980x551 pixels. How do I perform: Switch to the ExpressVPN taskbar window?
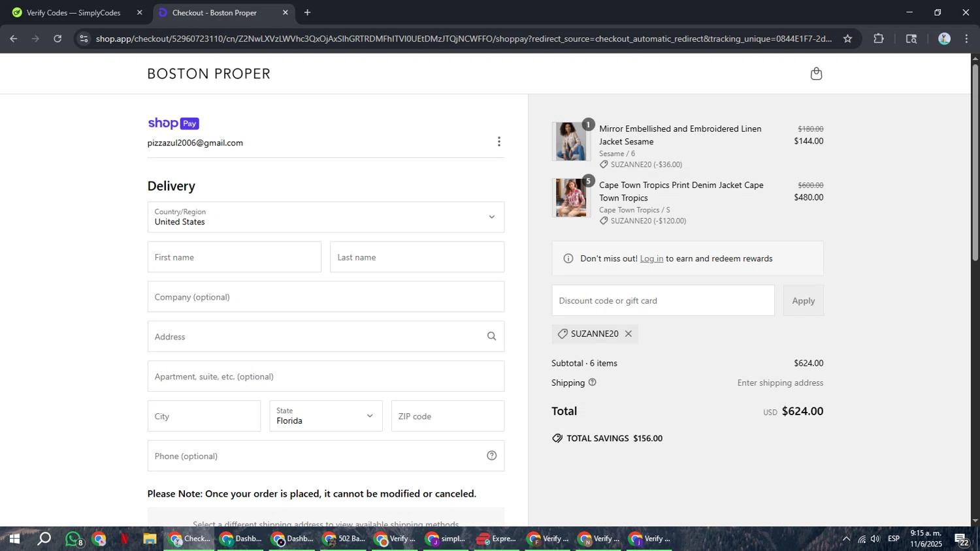coord(497,539)
